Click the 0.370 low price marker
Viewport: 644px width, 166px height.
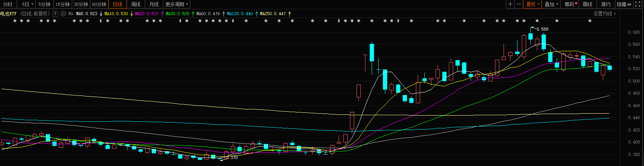(x=229, y=157)
